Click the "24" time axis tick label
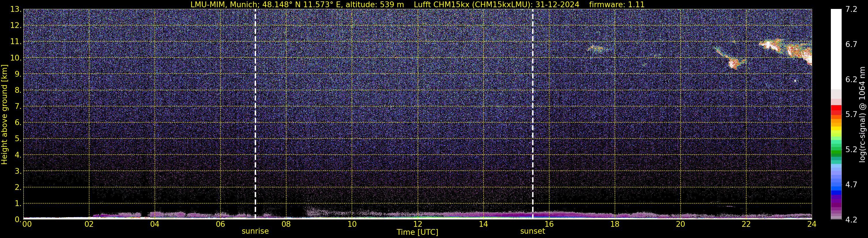Screen dimensions: 868x238 pyautogui.click(x=812, y=224)
